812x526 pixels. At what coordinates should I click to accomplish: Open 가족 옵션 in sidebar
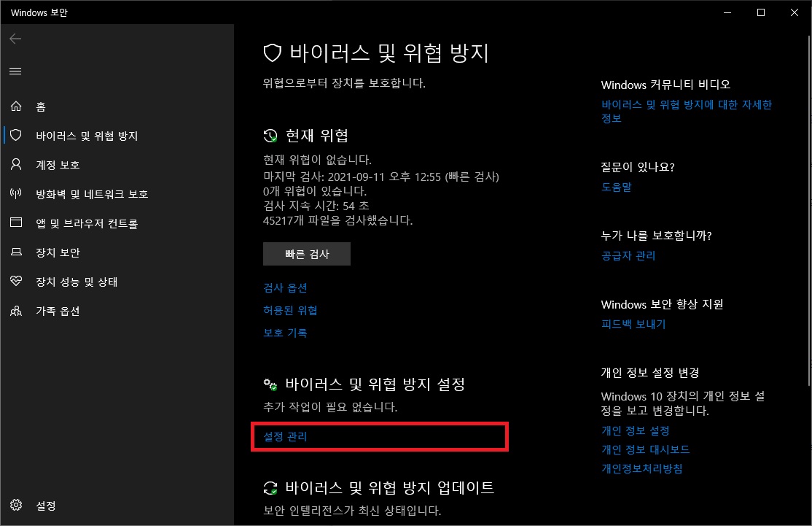[x=58, y=311]
